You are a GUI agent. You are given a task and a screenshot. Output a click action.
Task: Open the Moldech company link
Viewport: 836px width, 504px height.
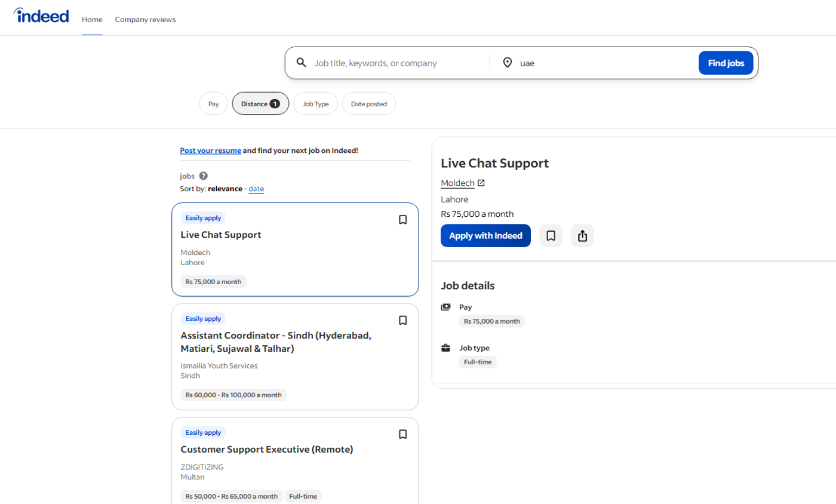click(x=457, y=183)
